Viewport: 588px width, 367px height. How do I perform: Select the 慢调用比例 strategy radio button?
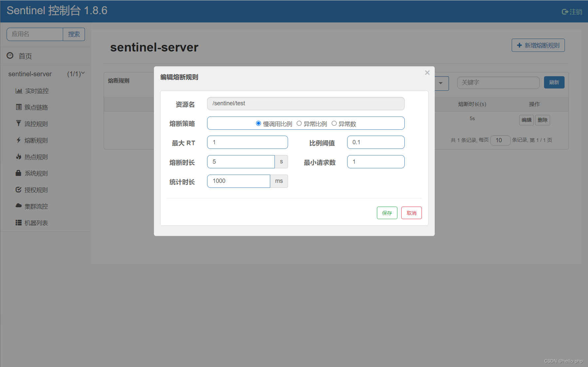pos(258,123)
